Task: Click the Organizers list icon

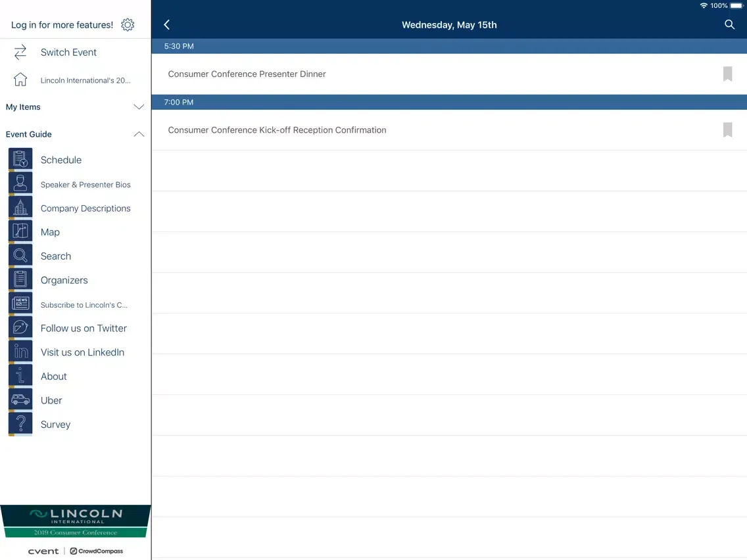Action: (x=20, y=279)
